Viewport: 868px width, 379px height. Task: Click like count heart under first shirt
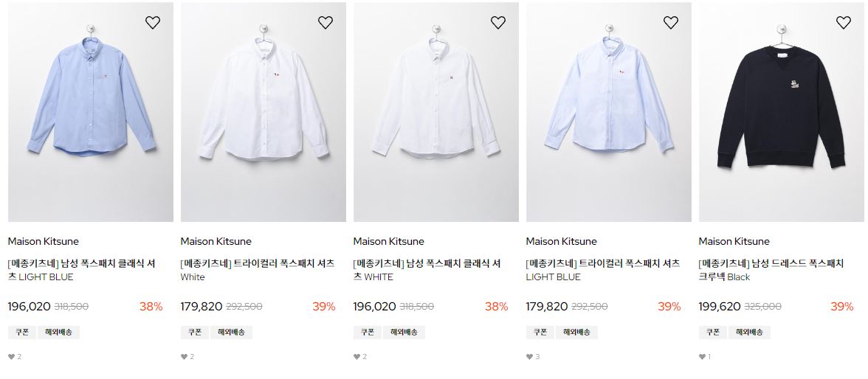click(x=12, y=357)
